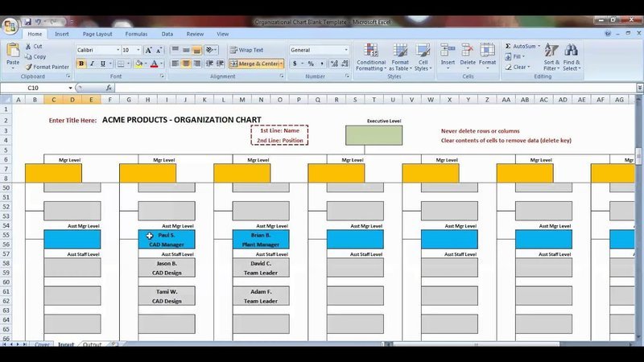This screenshot has height=362, width=644.
Task: Top align cell contents
Action: point(175,50)
